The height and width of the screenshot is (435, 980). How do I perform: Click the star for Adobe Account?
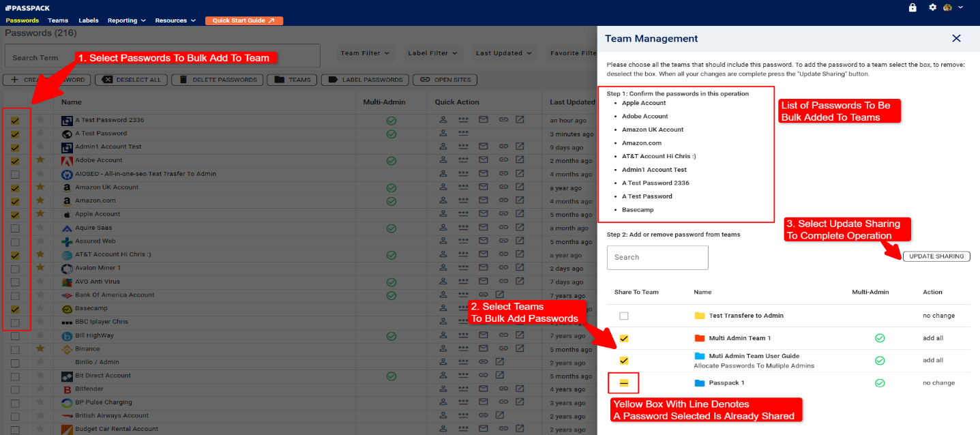click(x=40, y=160)
